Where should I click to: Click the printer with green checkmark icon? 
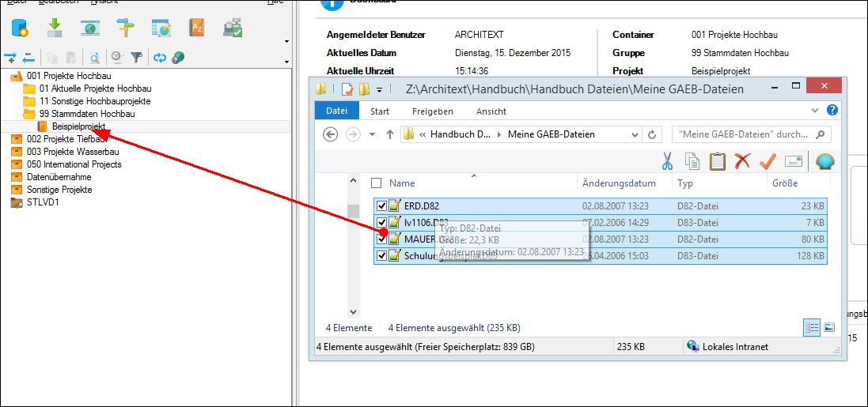tap(233, 28)
